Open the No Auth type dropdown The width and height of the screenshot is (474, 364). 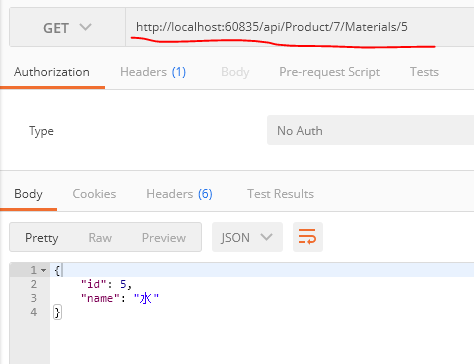[370, 130]
